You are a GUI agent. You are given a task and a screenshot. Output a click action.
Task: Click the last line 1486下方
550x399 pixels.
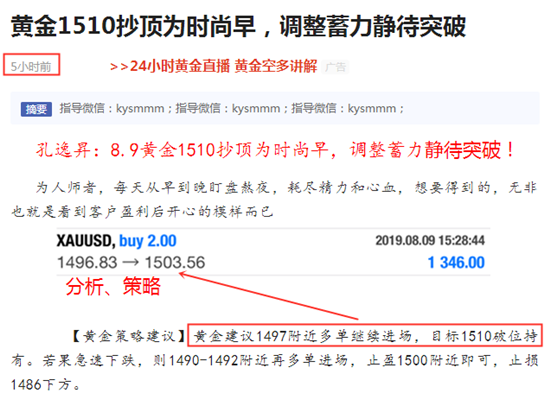click(46, 385)
